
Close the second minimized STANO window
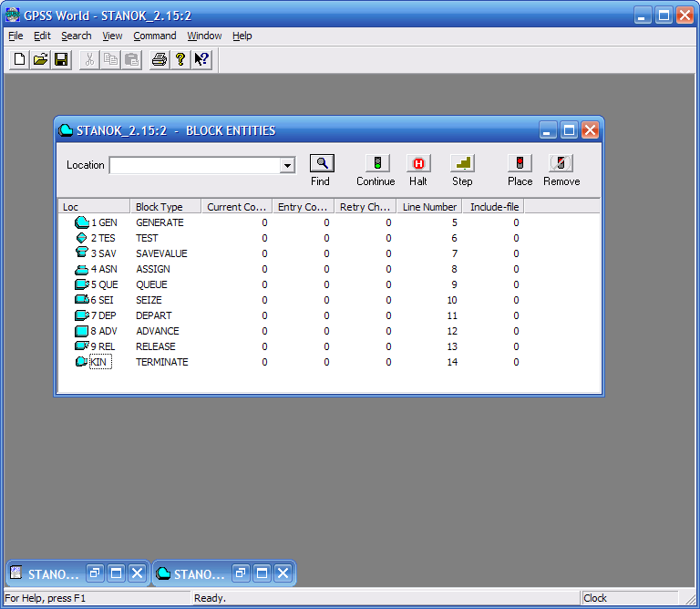[x=283, y=573]
